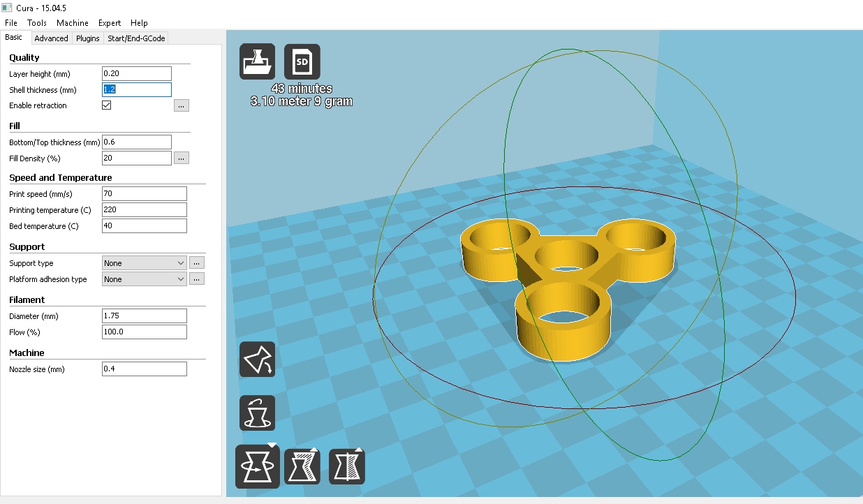Screen dimensions: 863x504
Task: Click the Layer height input field
Action: [137, 73]
